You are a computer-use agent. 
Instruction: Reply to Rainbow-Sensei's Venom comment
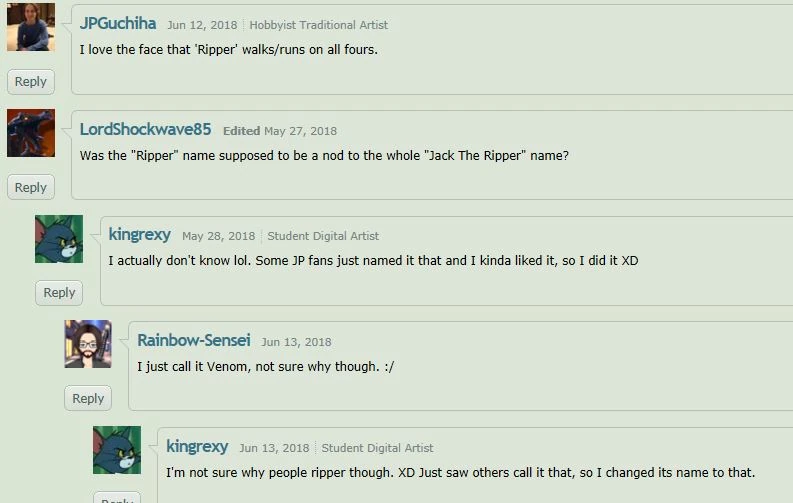point(88,398)
